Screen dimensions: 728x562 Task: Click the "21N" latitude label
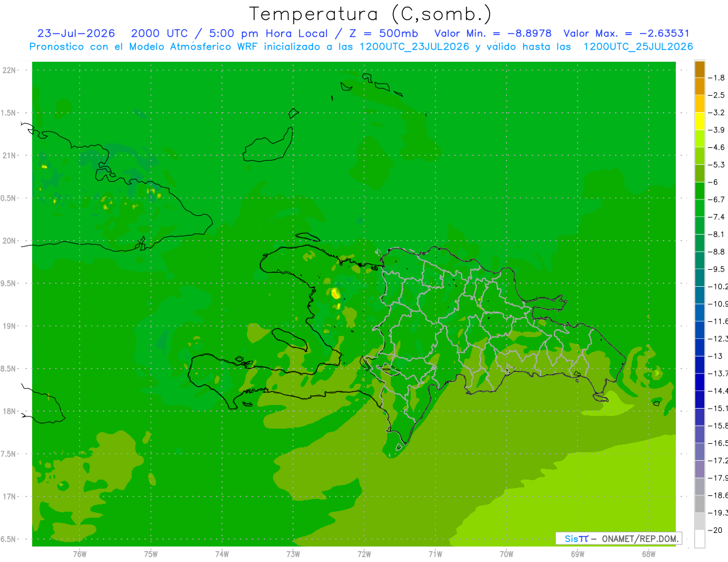pos(10,155)
